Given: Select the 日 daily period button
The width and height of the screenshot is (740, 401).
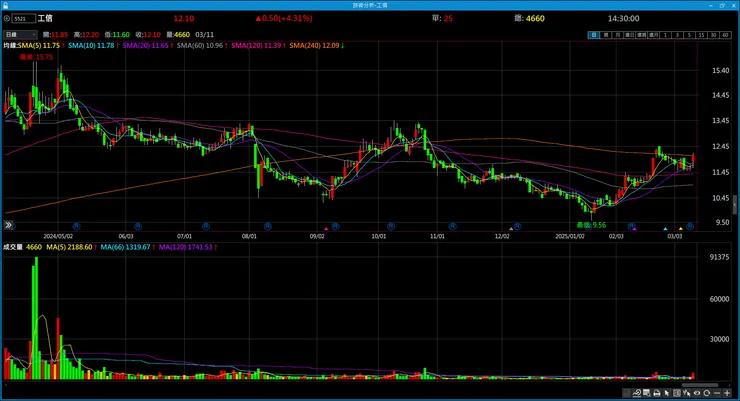Looking at the screenshot, I should point(594,35).
